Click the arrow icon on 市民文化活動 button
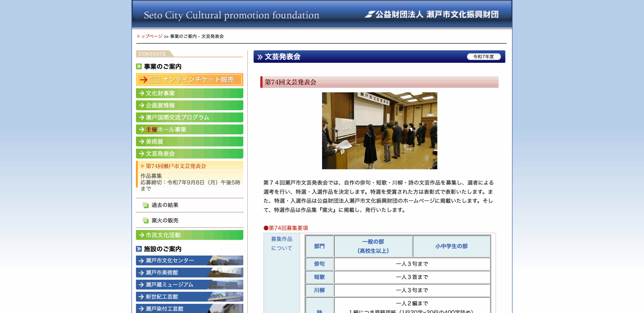 142,235
